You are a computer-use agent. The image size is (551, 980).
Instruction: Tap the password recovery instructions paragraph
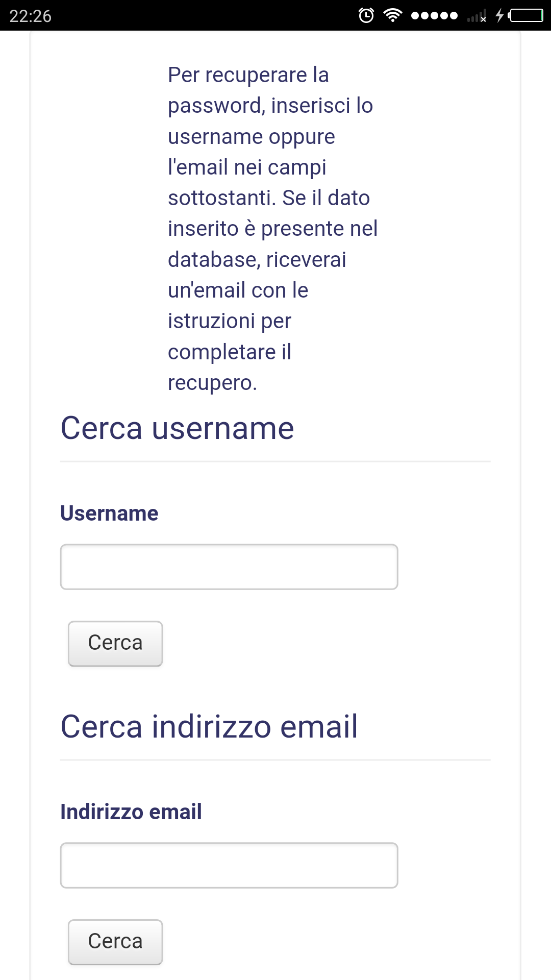272,229
